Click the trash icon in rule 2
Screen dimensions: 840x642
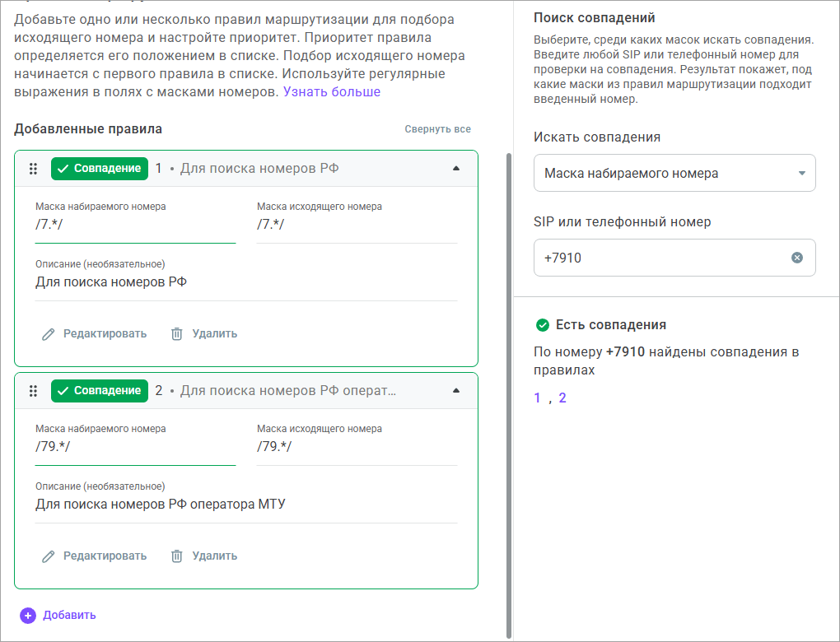coord(176,556)
